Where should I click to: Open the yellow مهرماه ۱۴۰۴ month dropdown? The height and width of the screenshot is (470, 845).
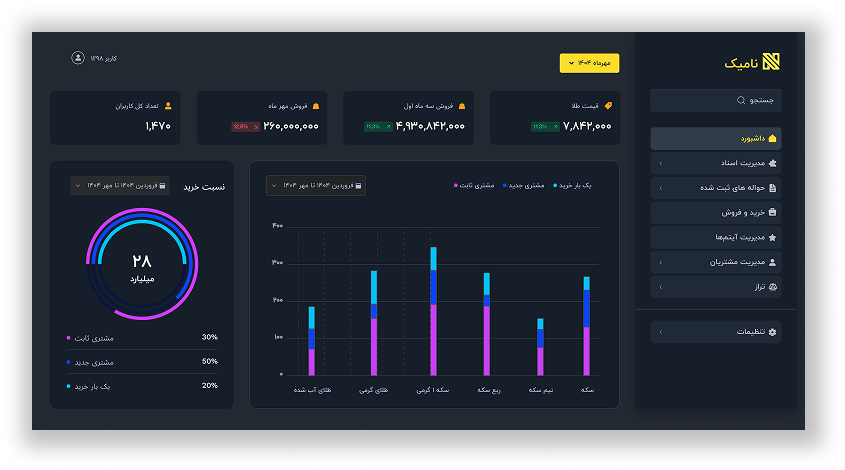point(589,63)
